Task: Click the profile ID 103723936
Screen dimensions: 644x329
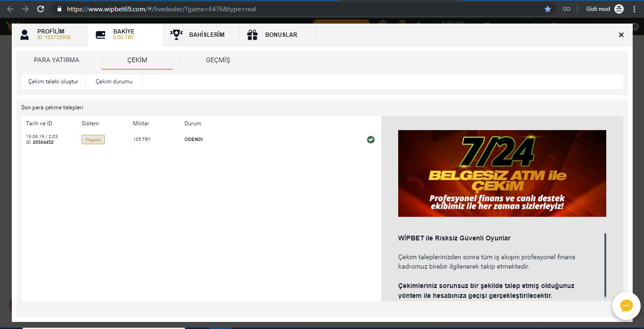Action: 54,37
